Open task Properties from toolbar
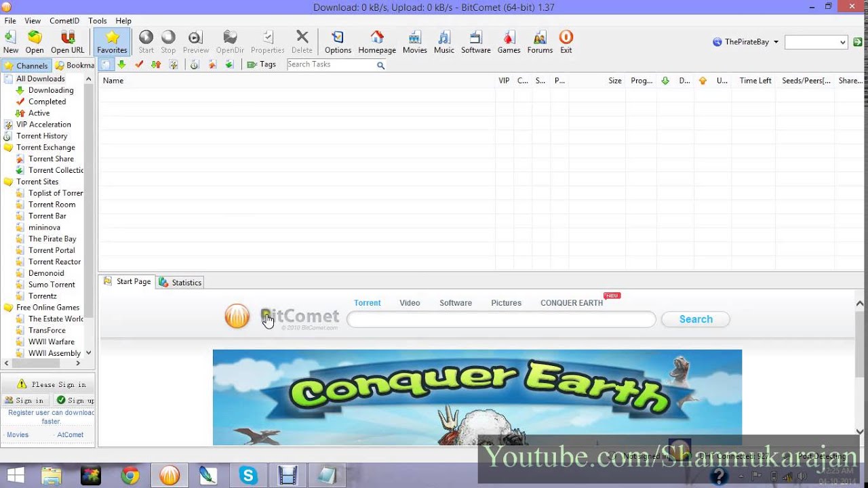Image resolution: width=868 pixels, height=488 pixels. pyautogui.click(x=268, y=42)
